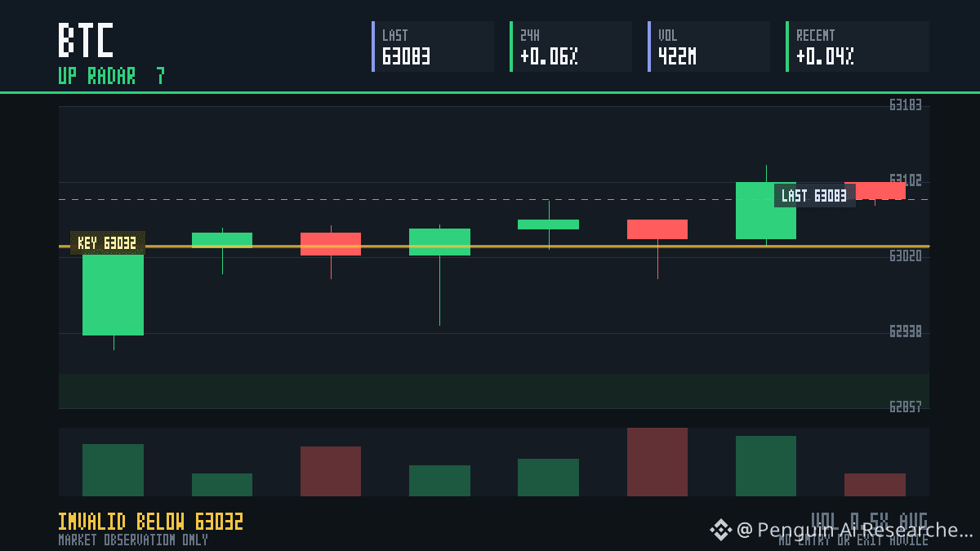
Task: Click the 63102 price axis label
Action: click(906, 180)
